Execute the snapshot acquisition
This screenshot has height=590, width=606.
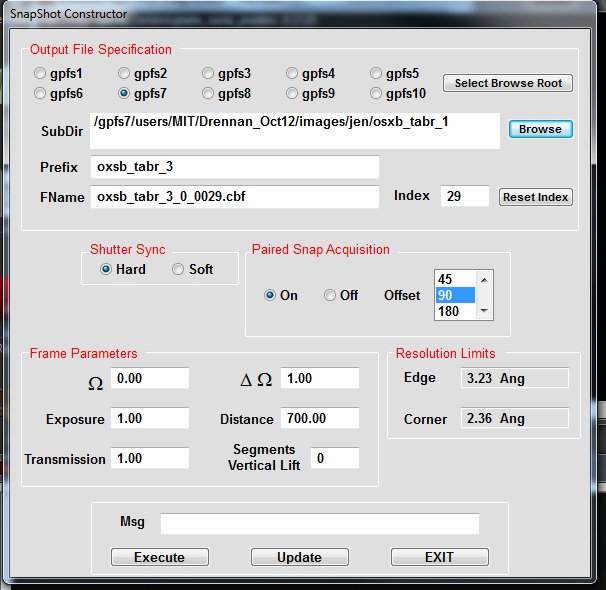pos(159,557)
